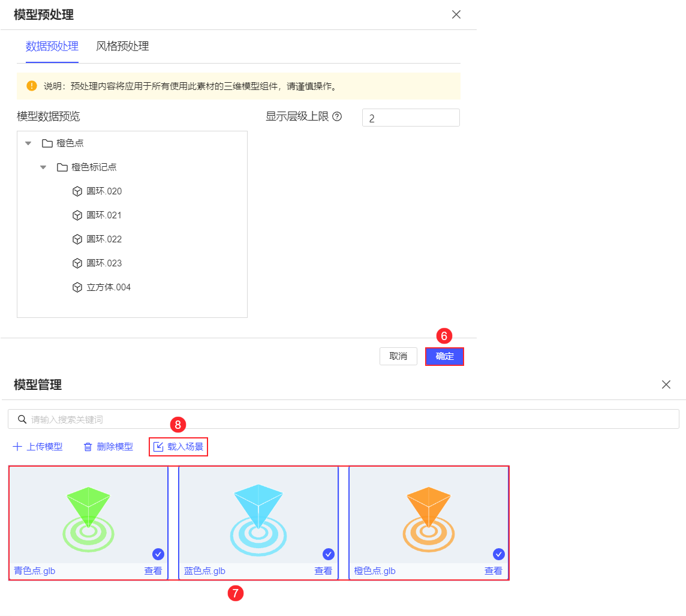Open 查看 for 蓝色点.glb
The image size is (686, 616).
coord(323,571)
